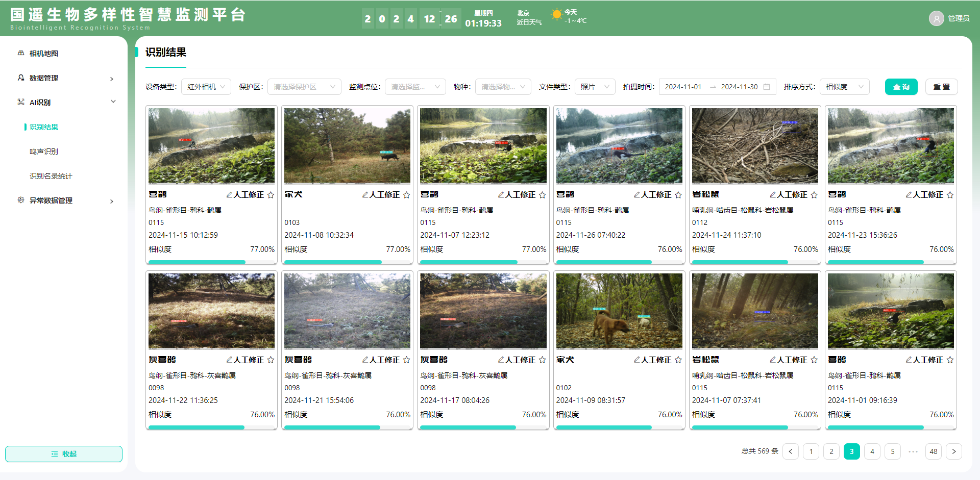Click edit pencil on card dated 2024-11-22 11:36:25
980x480 pixels.
pyautogui.click(x=229, y=360)
